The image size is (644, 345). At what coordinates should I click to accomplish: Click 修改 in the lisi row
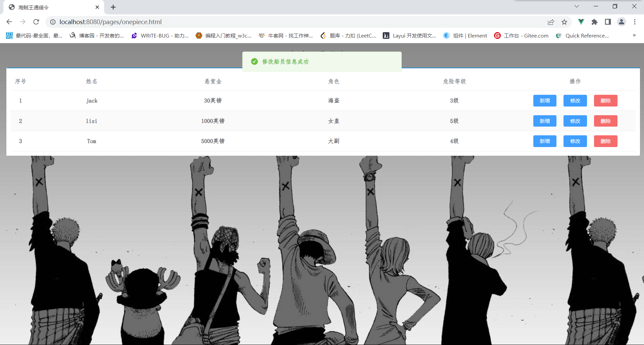(575, 121)
